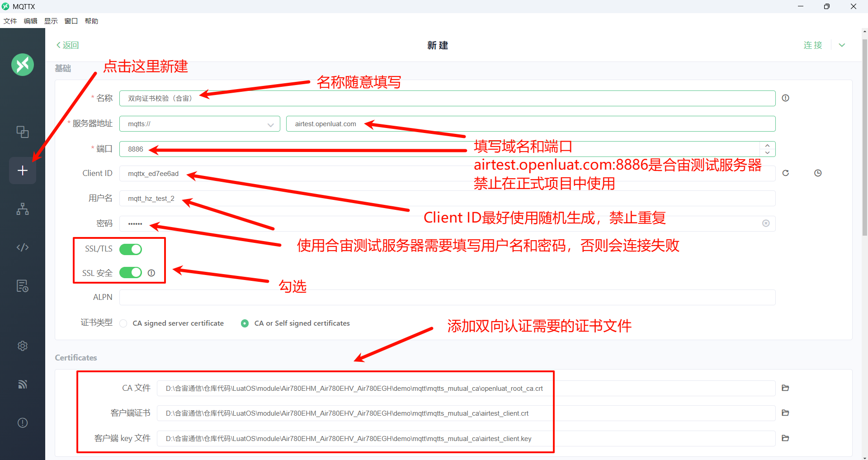Clear password with the circled X icon

click(x=766, y=223)
